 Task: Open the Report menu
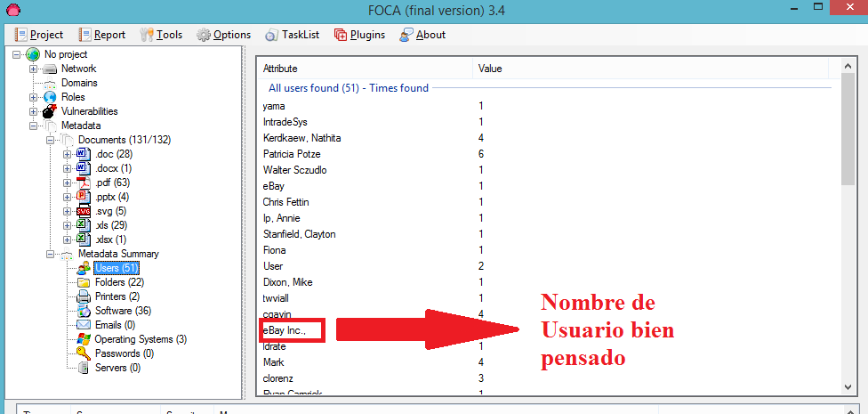(102, 35)
